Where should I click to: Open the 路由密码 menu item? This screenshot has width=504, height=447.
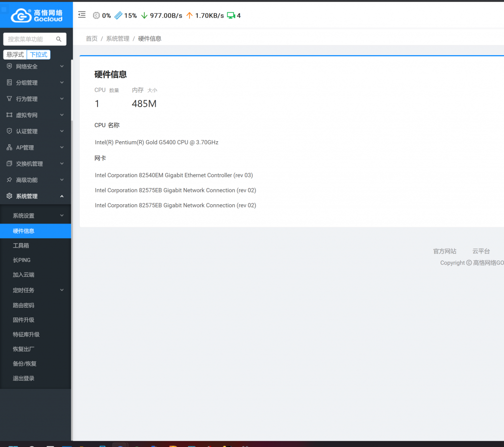[x=35, y=305]
